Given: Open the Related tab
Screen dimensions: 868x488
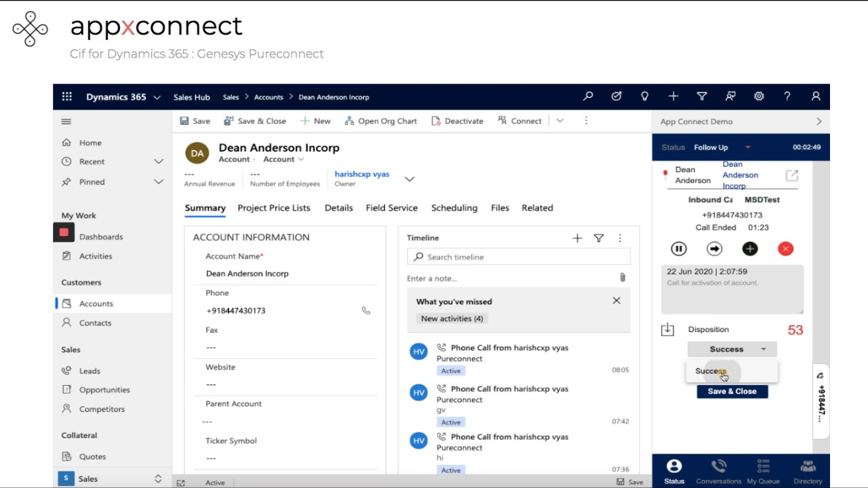Looking at the screenshot, I should [x=537, y=208].
